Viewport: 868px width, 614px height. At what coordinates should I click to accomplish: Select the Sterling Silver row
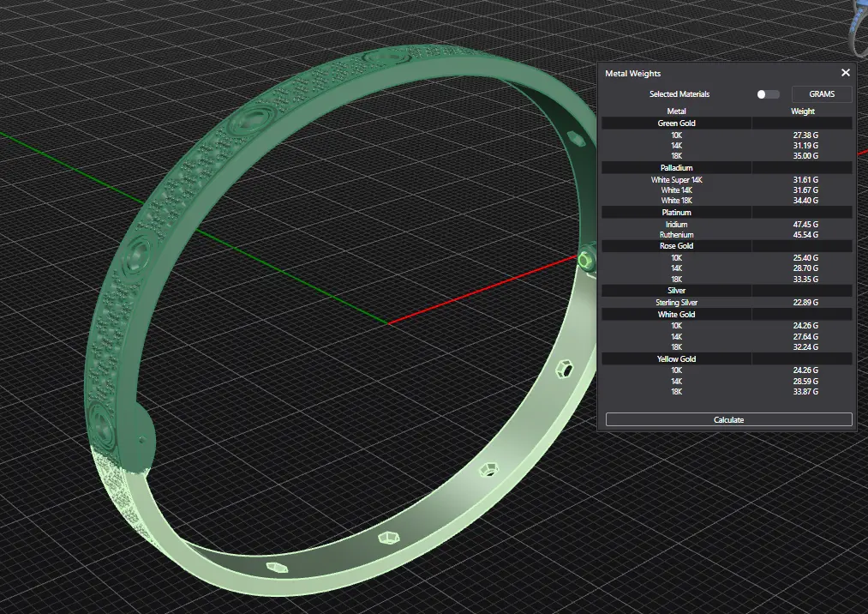(727, 303)
